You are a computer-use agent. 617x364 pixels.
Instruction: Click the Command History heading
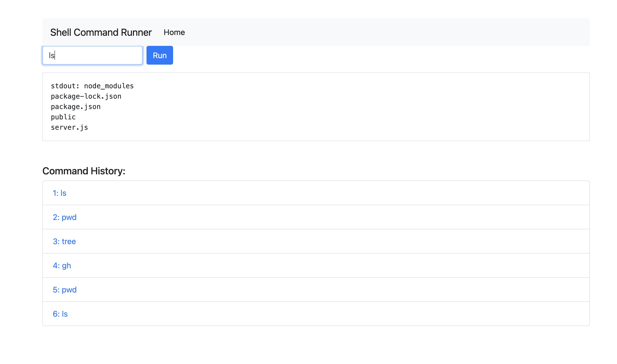pos(84,171)
